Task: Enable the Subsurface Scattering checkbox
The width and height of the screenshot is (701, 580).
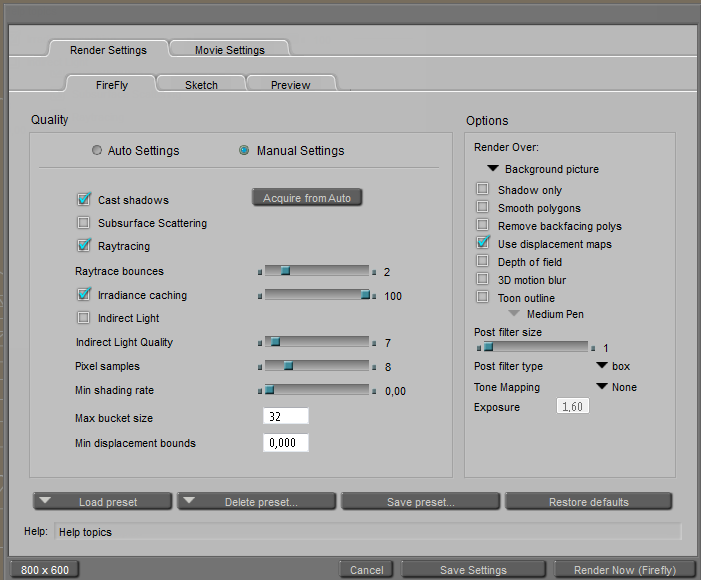Action: (84, 223)
